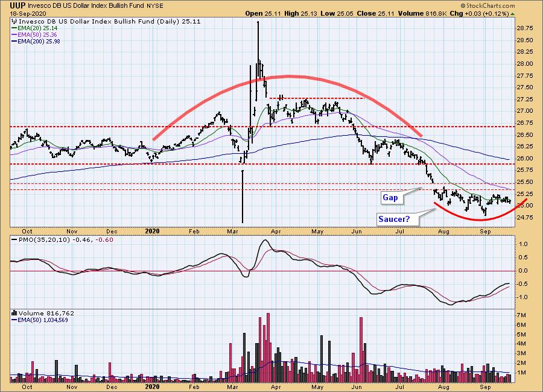Click the Nov label below the volume panel
The width and height of the screenshot is (543, 392).
coord(72,387)
